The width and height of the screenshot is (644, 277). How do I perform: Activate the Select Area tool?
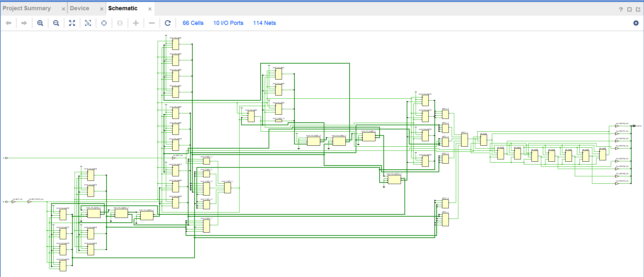pos(88,23)
